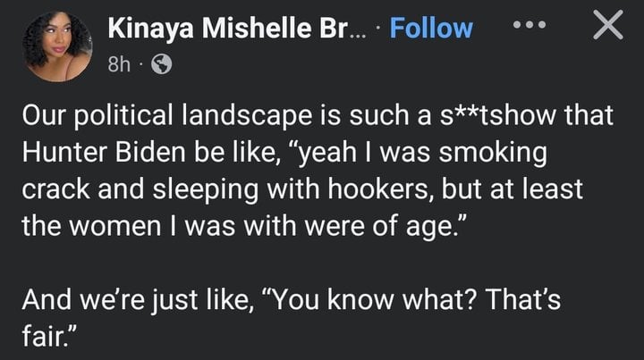
Task: Open Kinaya's profile picture
Action: (55, 46)
